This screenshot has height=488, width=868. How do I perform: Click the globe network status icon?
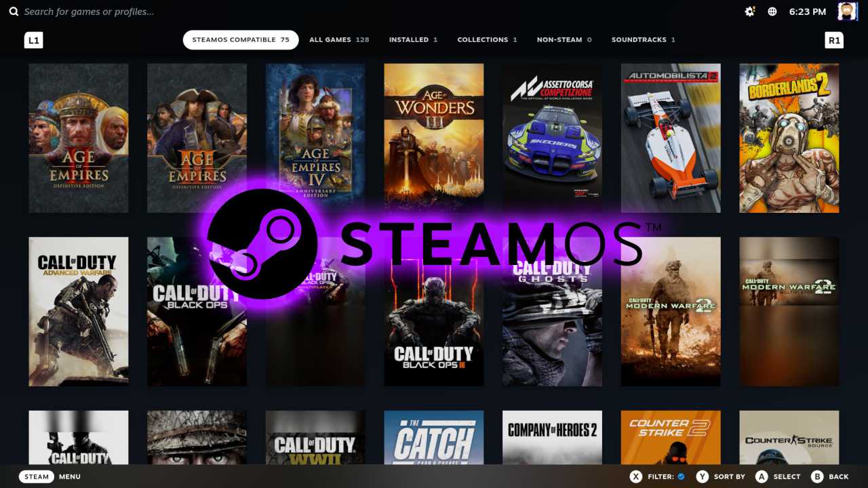[x=772, y=12]
